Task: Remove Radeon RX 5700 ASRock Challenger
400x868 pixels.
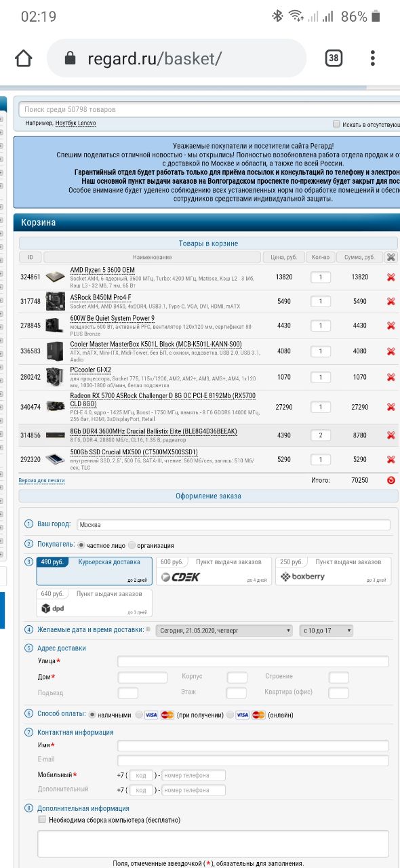Action: click(391, 407)
